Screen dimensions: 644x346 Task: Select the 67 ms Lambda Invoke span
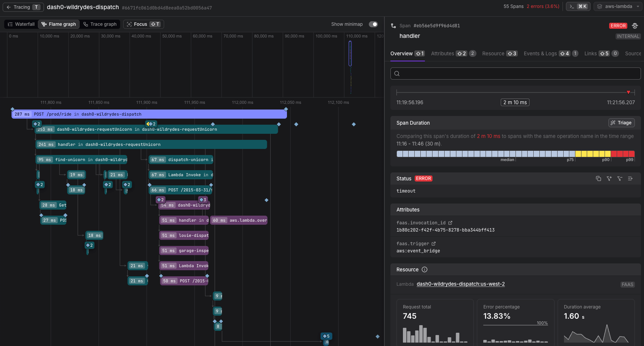tap(181, 175)
